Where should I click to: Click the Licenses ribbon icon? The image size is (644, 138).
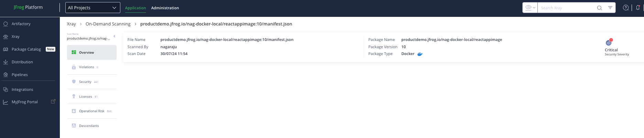(74, 96)
